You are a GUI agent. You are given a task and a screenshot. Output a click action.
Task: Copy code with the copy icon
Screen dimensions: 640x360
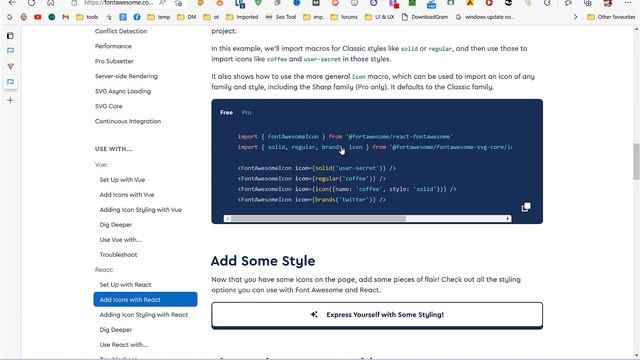click(x=526, y=207)
